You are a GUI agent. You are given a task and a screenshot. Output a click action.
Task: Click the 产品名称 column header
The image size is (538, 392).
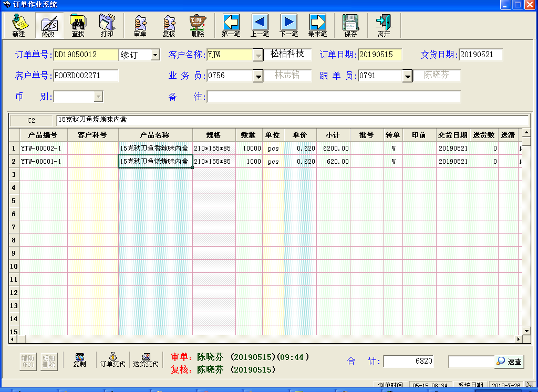[x=156, y=135]
